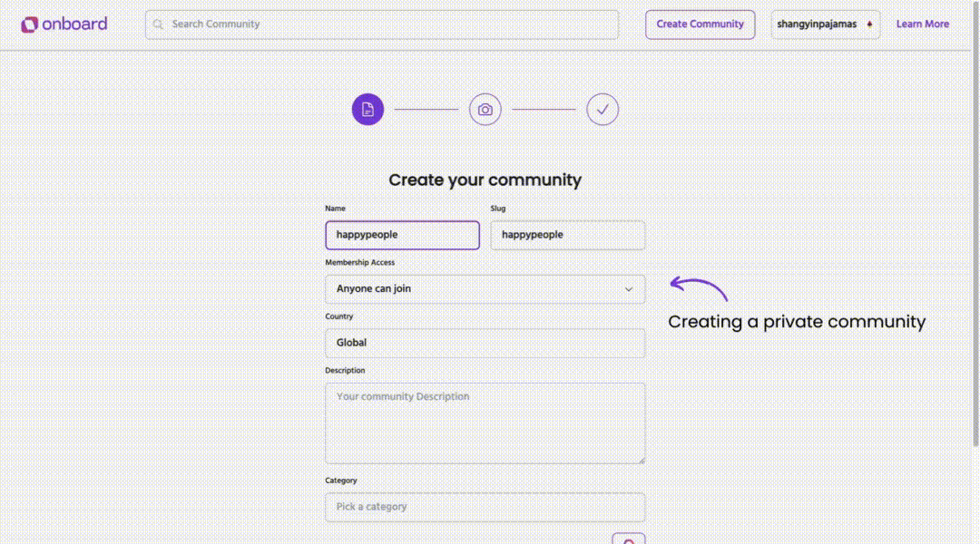980x544 pixels.
Task: Click the Create Community button
Action: 700,24
